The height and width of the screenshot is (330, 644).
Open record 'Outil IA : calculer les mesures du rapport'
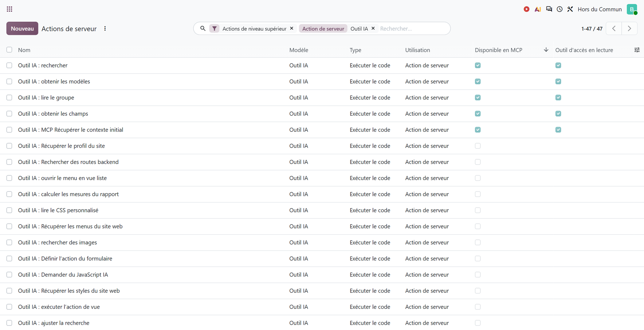pyautogui.click(x=68, y=194)
